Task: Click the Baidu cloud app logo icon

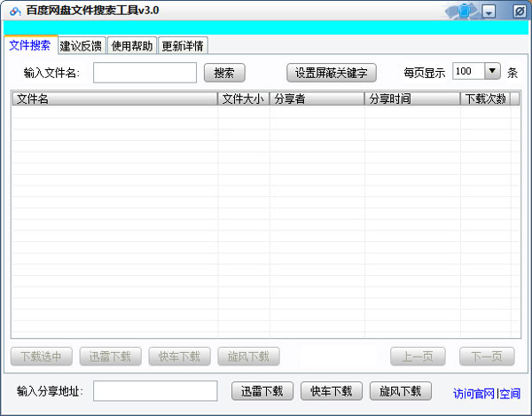Action: point(15,12)
